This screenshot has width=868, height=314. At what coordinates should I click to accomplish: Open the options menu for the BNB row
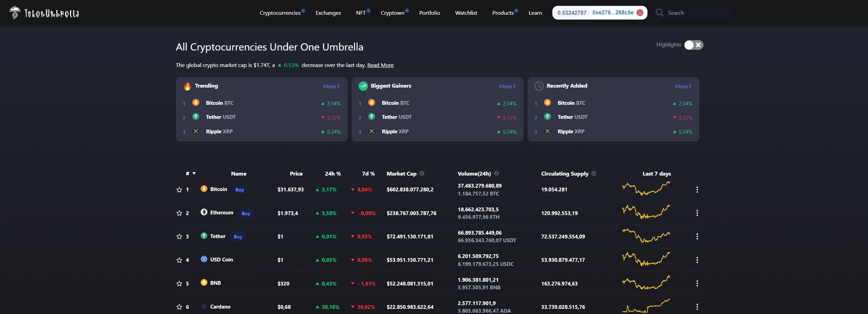[x=697, y=283]
